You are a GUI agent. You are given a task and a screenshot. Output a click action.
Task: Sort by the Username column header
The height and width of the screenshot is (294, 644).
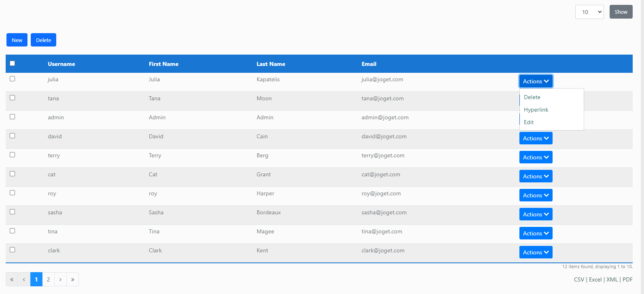tap(61, 64)
